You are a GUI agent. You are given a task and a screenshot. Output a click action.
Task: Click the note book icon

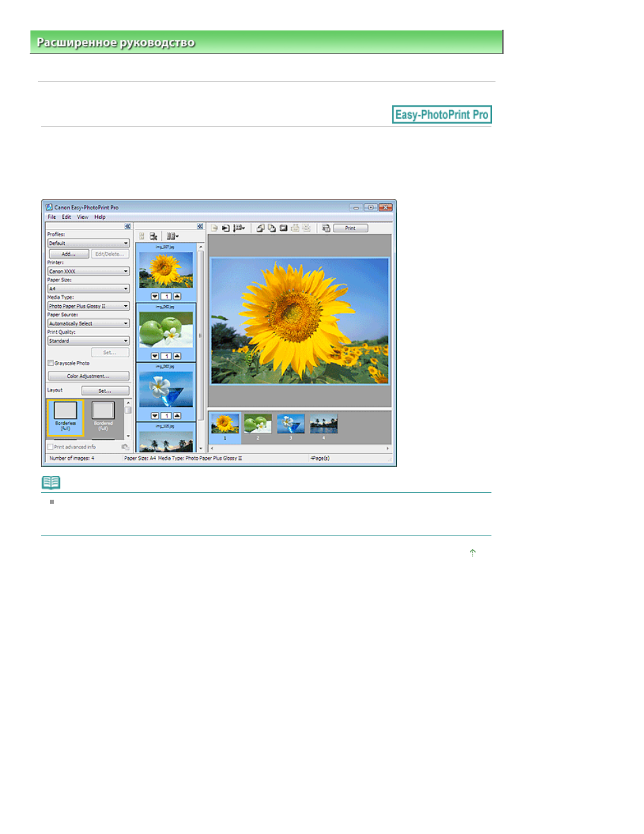point(51,482)
